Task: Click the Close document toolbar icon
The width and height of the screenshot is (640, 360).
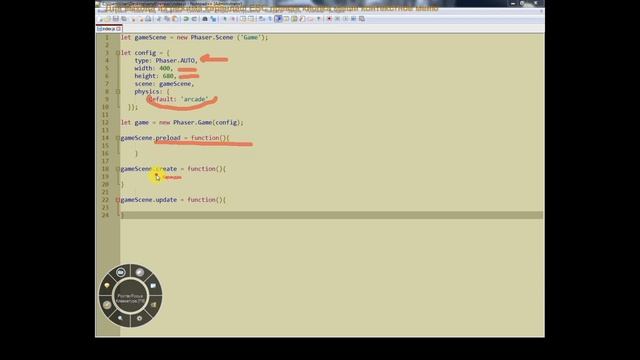Action: [x=133, y=19]
